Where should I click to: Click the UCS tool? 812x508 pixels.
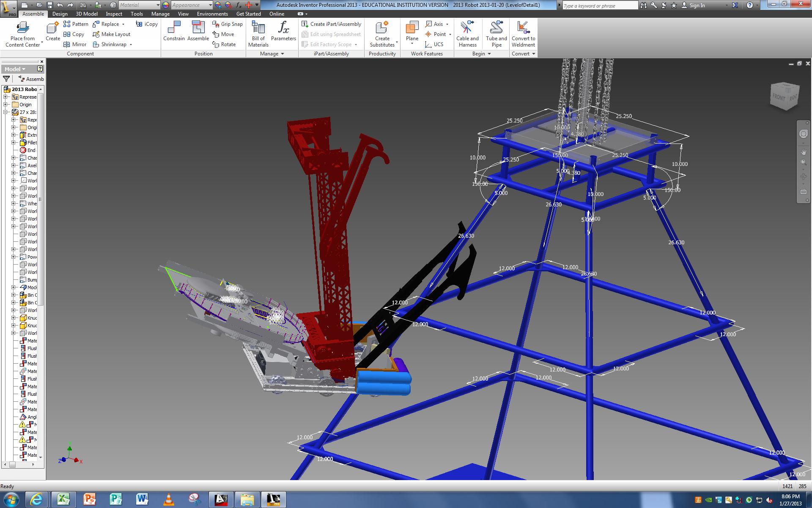coord(434,44)
